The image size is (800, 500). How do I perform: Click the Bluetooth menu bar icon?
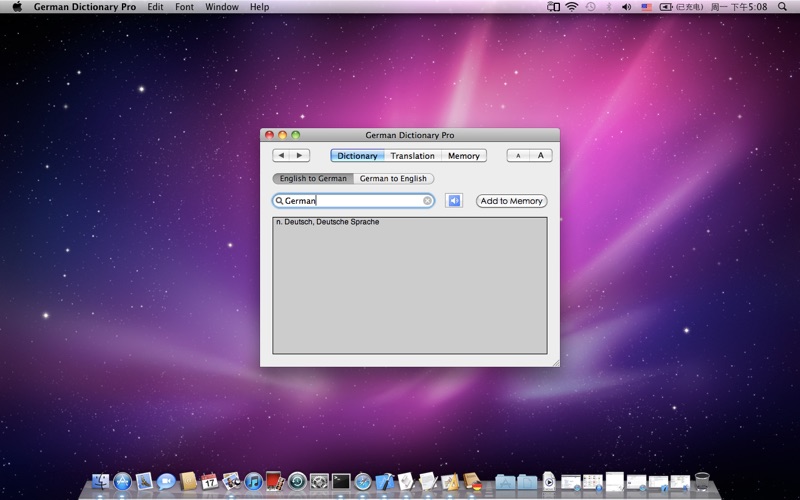(x=609, y=7)
